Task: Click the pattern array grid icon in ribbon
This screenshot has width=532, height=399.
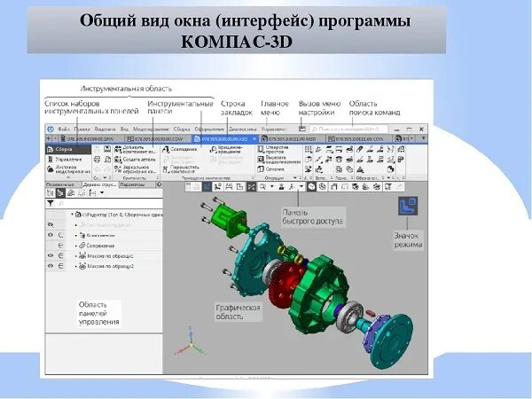Action: click(x=308, y=149)
